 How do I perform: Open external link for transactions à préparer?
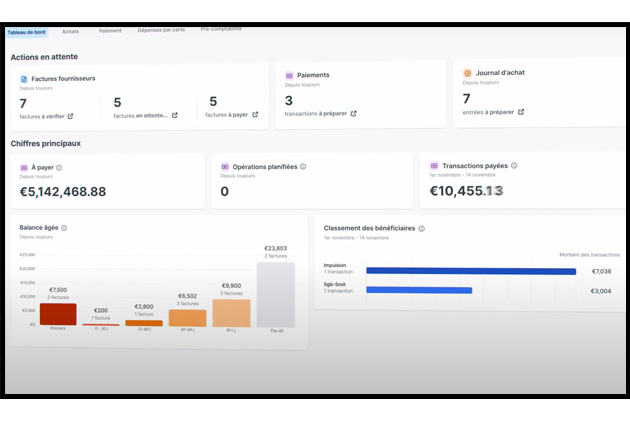click(353, 114)
